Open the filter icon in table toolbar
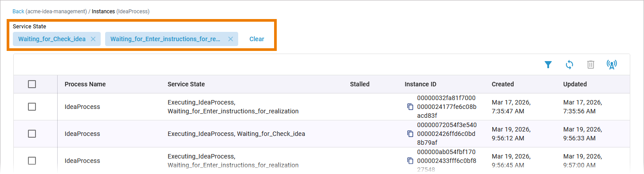Image resolution: width=644 pixels, height=174 pixels. point(548,65)
